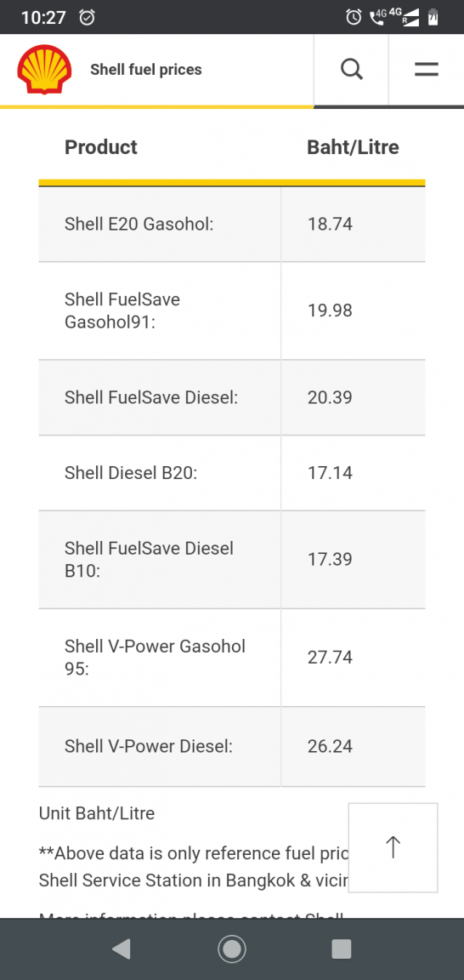Tap the Unit Baht/Litre note text

point(97,813)
